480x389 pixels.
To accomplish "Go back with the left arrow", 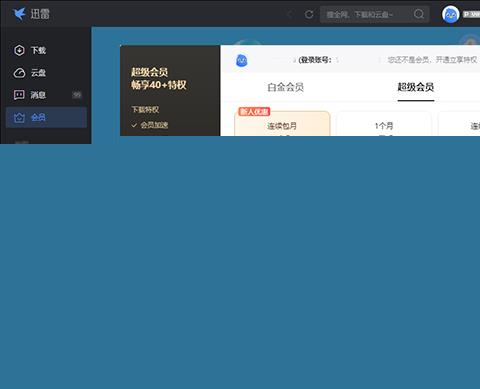I will click(289, 14).
